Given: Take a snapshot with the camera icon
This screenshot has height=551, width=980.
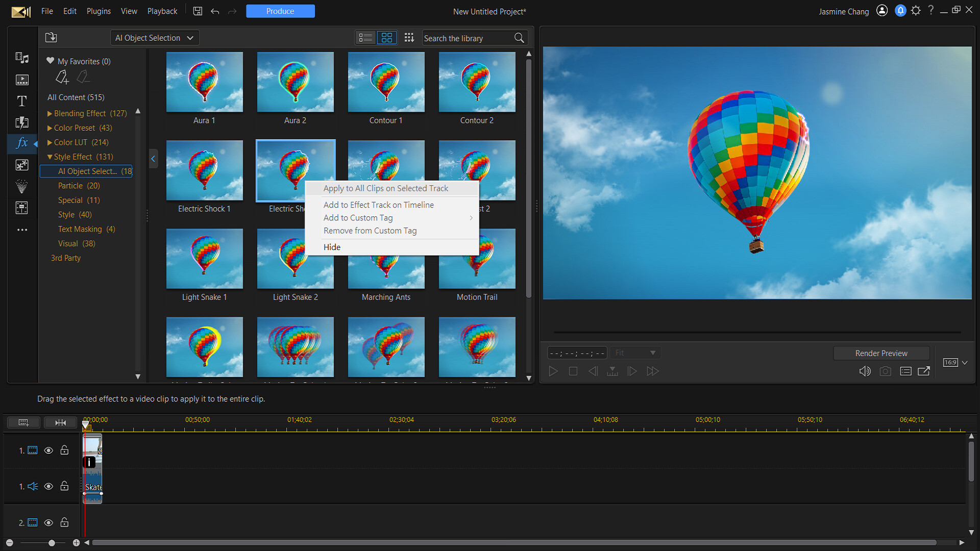Looking at the screenshot, I should pyautogui.click(x=886, y=371).
